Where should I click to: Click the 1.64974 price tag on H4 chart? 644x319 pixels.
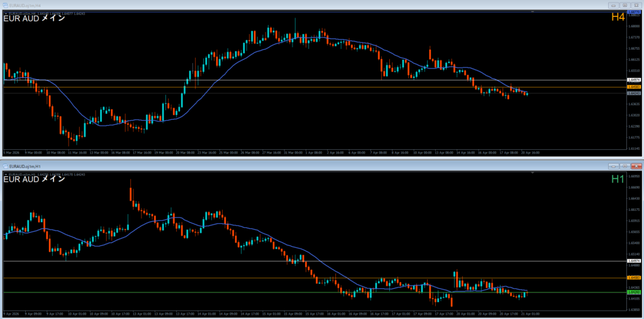pos(635,80)
